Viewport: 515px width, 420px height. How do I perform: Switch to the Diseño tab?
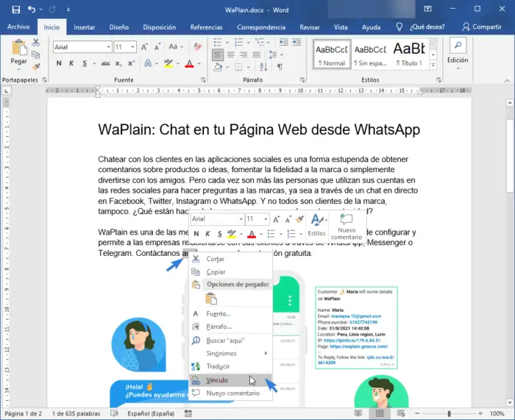tap(119, 27)
